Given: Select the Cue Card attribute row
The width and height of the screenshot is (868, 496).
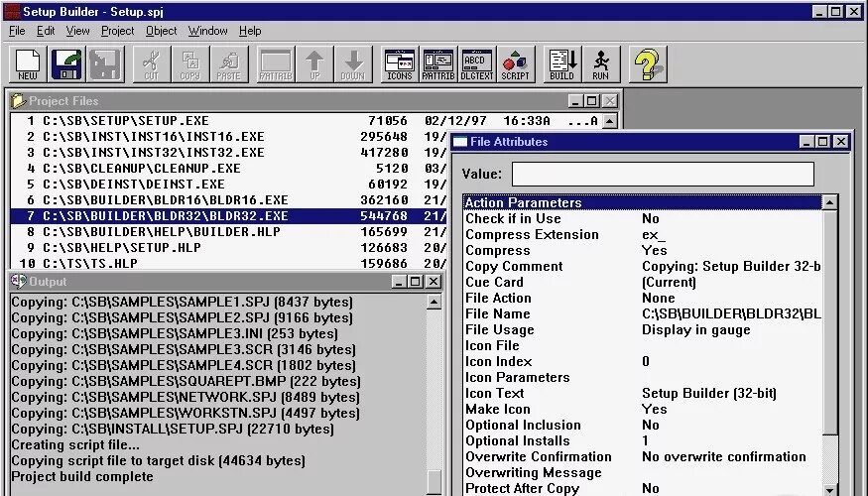Looking at the screenshot, I should 643,283.
